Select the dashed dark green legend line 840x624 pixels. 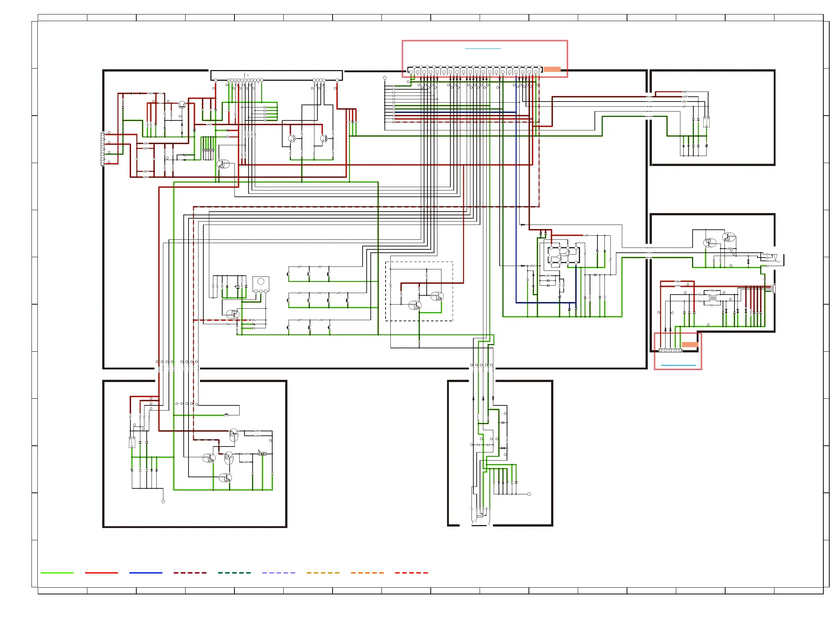[234, 572]
